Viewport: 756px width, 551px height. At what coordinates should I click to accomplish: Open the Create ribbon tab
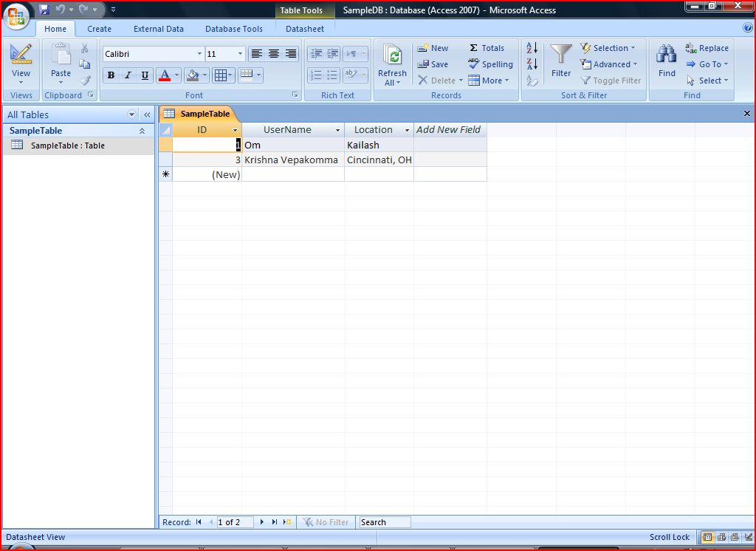tap(100, 29)
